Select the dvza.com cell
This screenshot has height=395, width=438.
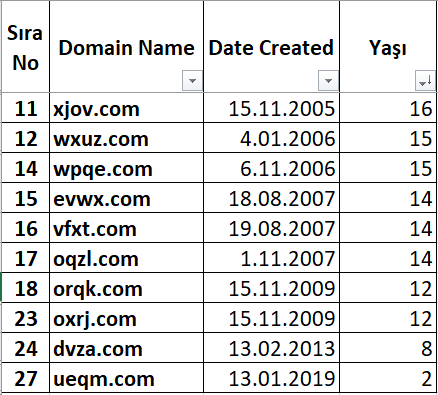[126, 348]
